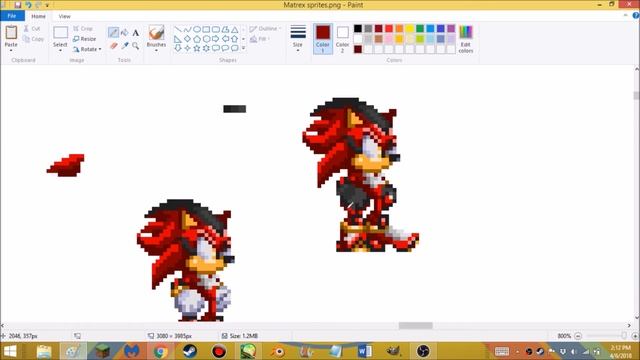
Task: Expand the Shapes gallery more arrow
Action: [244, 48]
